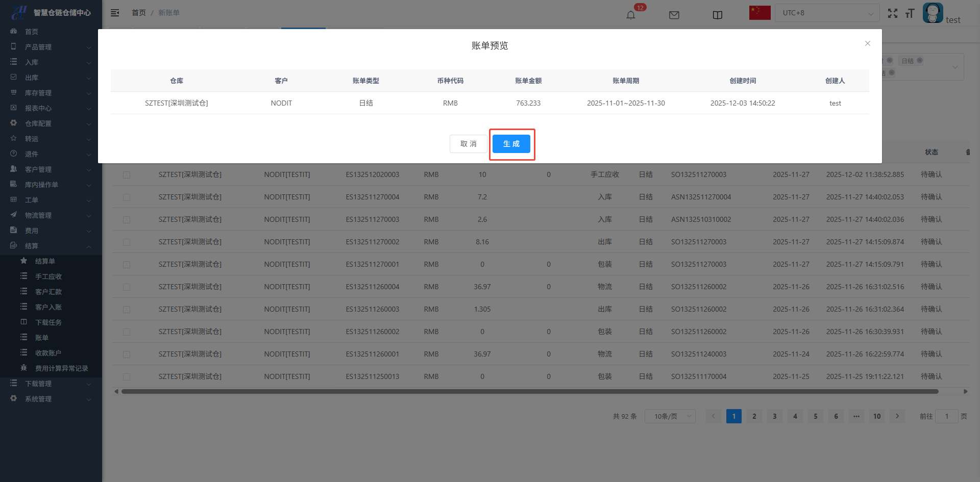
Task: Collapse the sidebar with hamburger icon
Action: coord(115,13)
